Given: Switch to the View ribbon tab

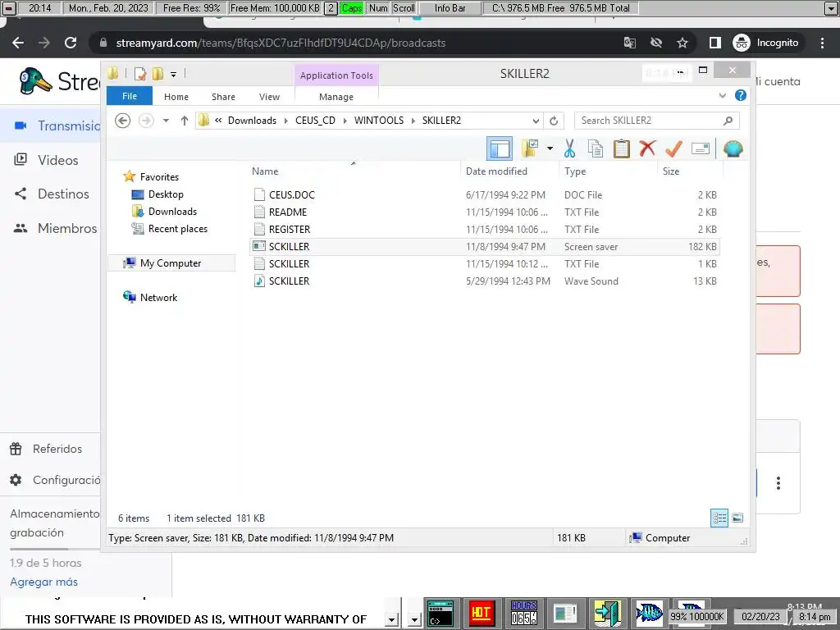Looking at the screenshot, I should 269,97.
